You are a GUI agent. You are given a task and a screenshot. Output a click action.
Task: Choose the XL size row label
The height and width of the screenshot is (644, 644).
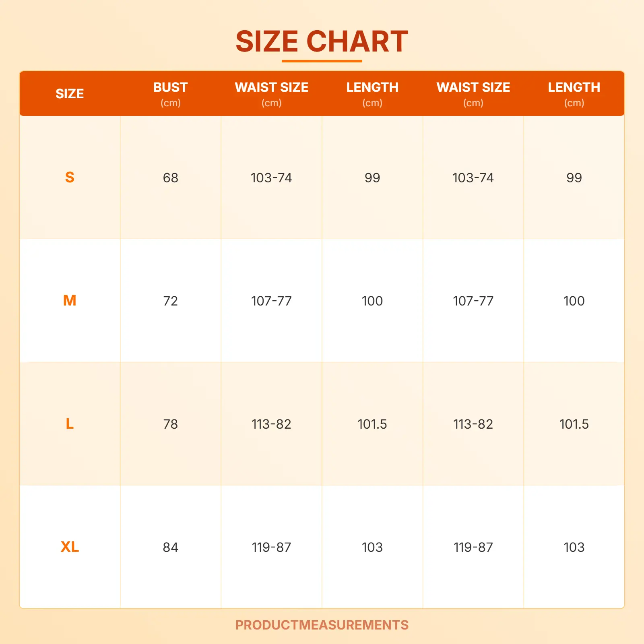point(70,547)
